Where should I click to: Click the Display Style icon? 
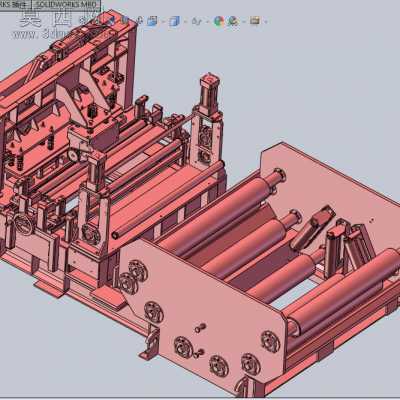point(174,22)
